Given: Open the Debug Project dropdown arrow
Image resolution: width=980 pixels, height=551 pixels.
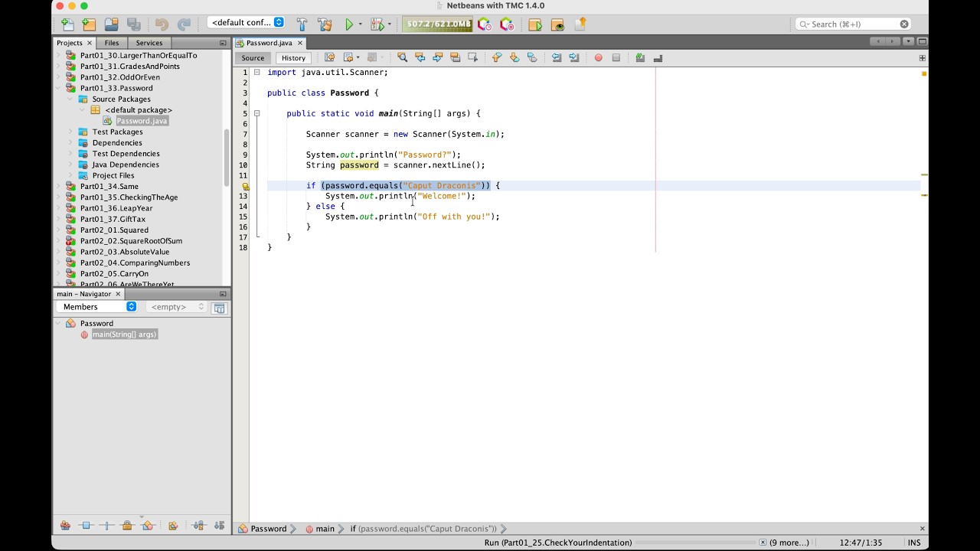Looking at the screenshot, I should click(389, 24).
